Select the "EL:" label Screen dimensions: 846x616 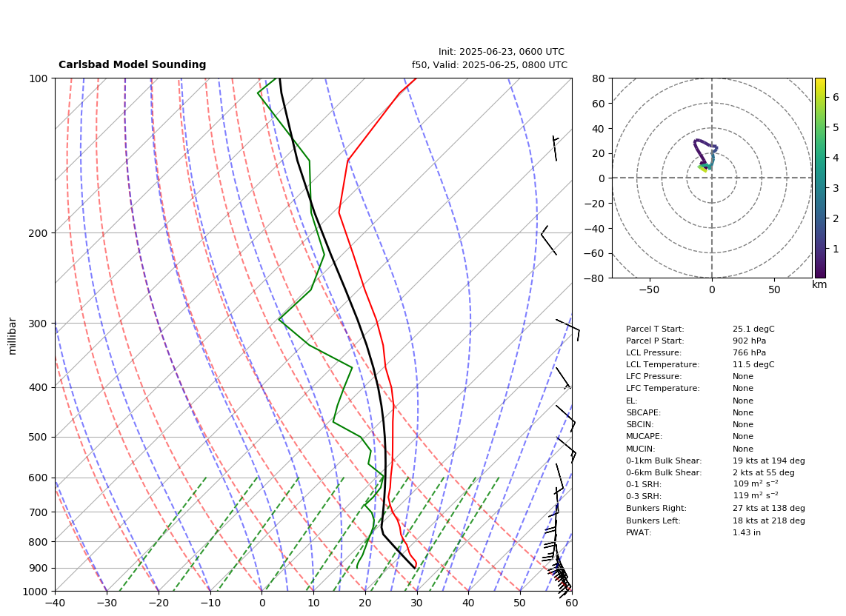pyautogui.click(x=631, y=401)
